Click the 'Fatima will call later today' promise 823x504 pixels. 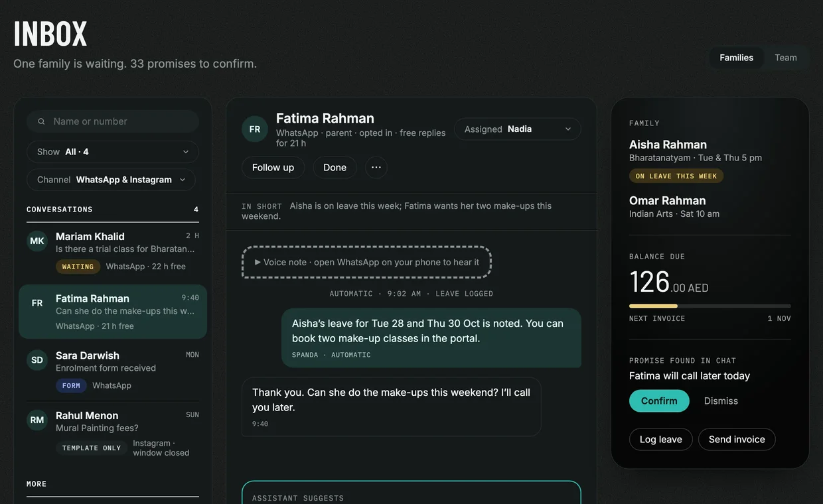click(690, 375)
